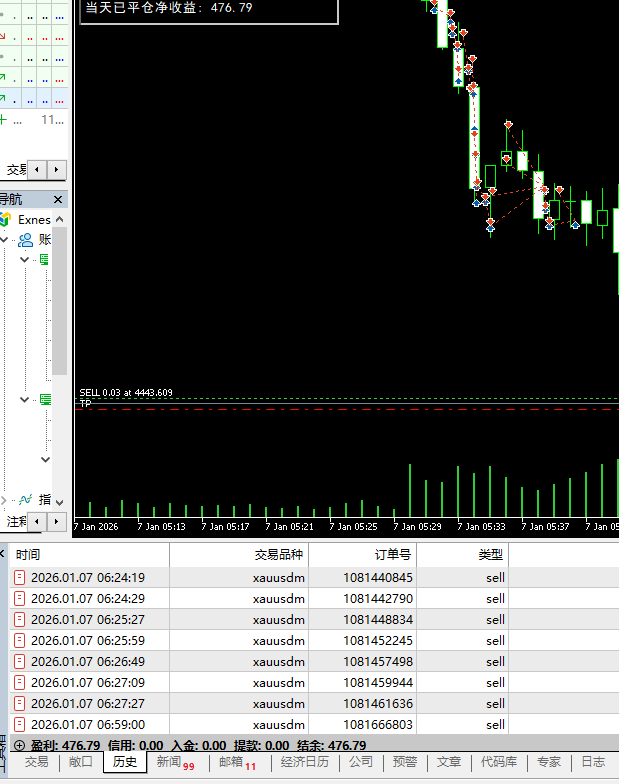Viewport: 619px width, 784px height.
Task: Click the plus circle icon beside 盈利 summary
Action: (x=19, y=745)
